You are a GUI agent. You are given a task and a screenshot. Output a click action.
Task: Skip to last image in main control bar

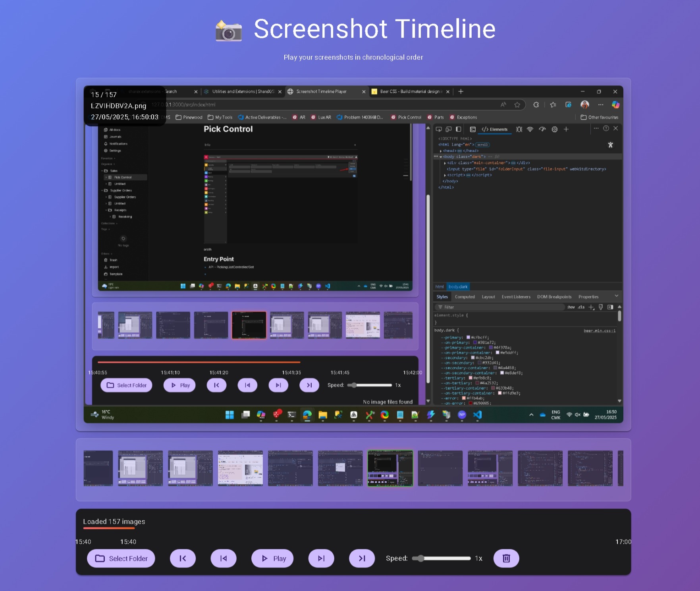pos(362,558)
